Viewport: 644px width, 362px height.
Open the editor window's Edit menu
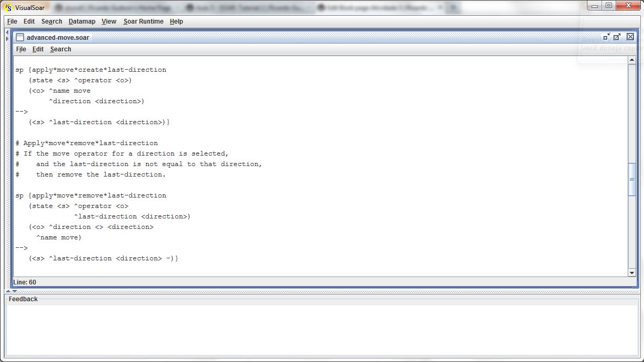coord(38,49)
